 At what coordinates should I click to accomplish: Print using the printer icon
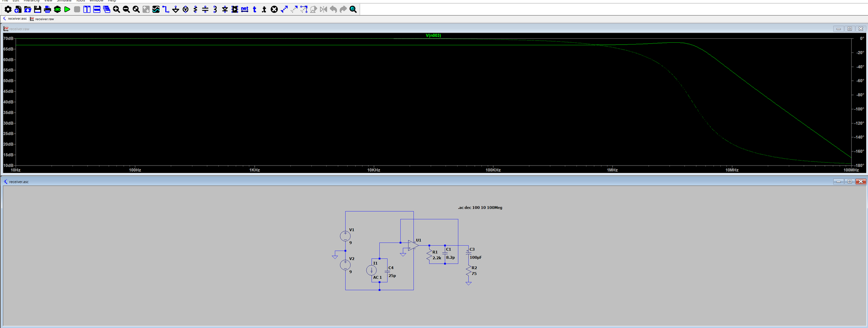tap(47, 9)
